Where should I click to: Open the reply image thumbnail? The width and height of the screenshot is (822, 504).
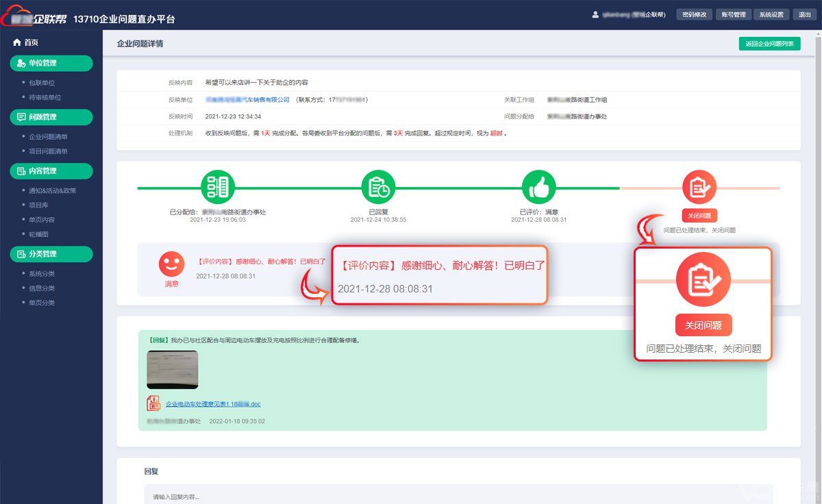(173, 370)
